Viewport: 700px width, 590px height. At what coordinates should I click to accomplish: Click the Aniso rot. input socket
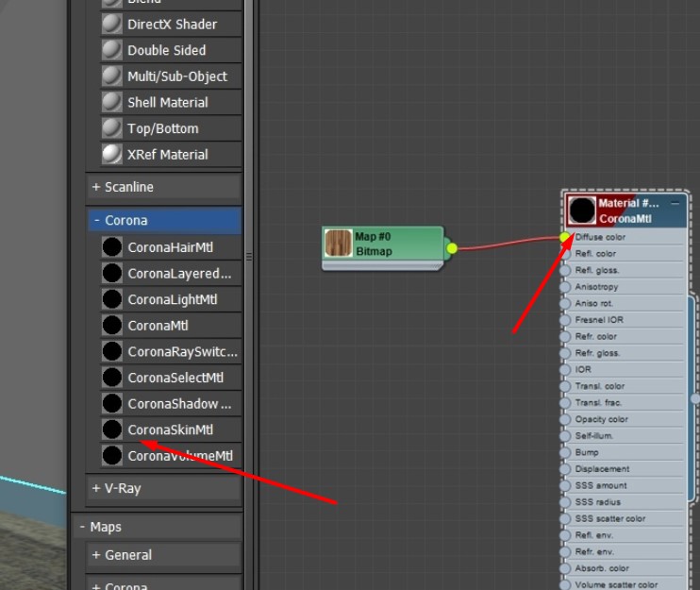pyautogui.click(x=565, y=303)
